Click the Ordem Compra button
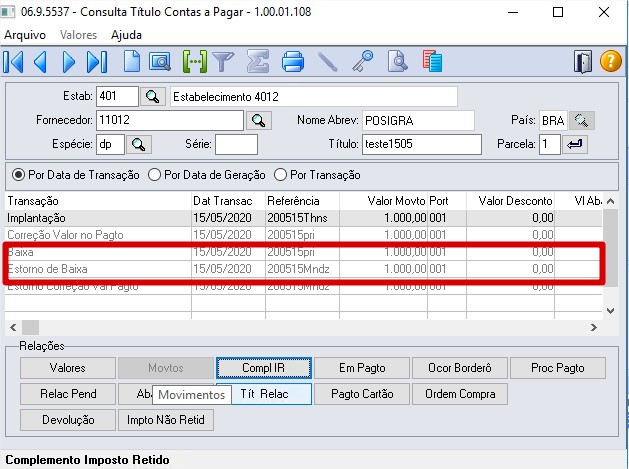Viewport: 629px width, 469px height. point(460,394)
